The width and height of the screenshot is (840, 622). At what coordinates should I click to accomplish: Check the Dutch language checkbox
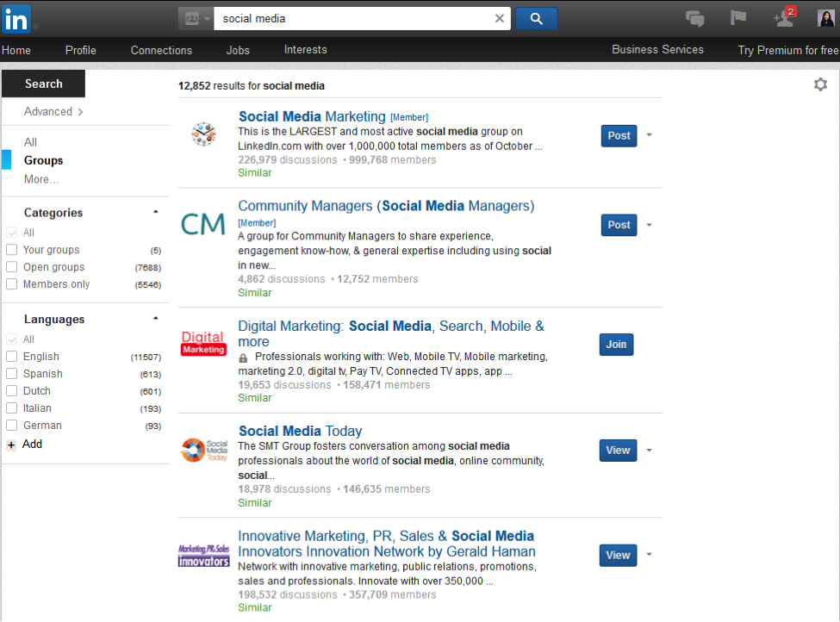click(x=12, y=390)
